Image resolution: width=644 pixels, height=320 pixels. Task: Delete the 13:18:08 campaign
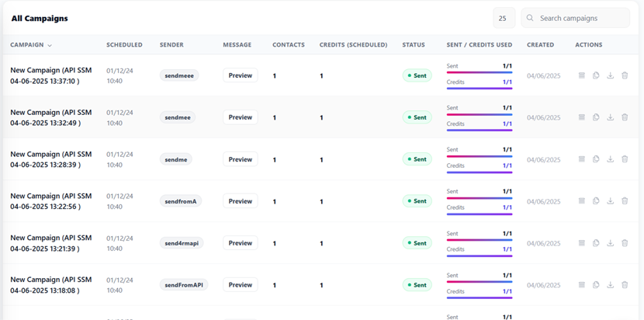click(x=625, y=284)
